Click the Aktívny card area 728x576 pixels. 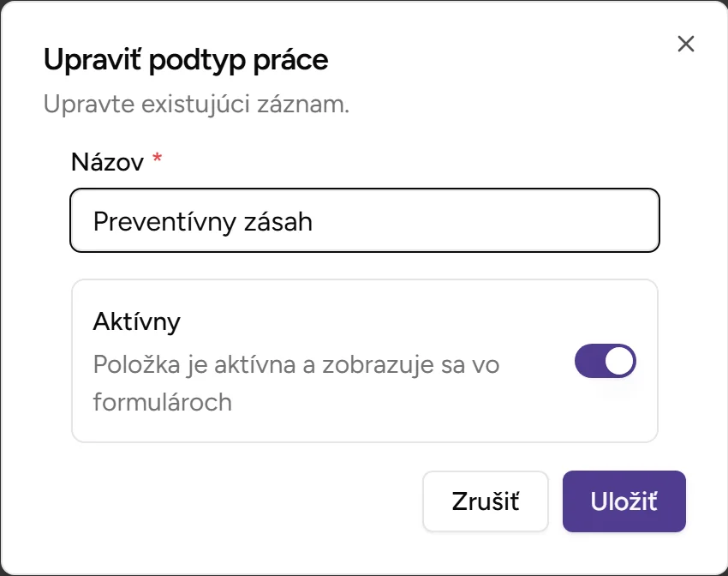pyautogui.click(x=364, y=360)
